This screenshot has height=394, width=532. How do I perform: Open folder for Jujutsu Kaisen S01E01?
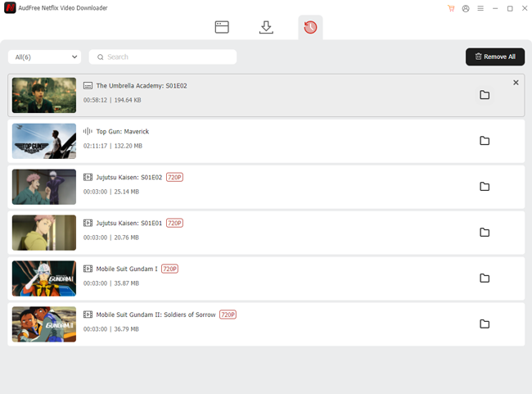[x=485, y=233]
